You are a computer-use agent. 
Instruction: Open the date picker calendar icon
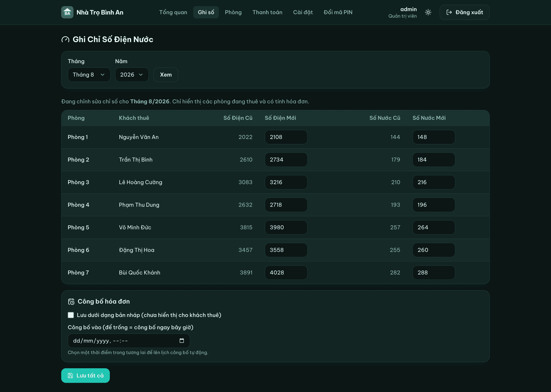click(x=182, y=341)
